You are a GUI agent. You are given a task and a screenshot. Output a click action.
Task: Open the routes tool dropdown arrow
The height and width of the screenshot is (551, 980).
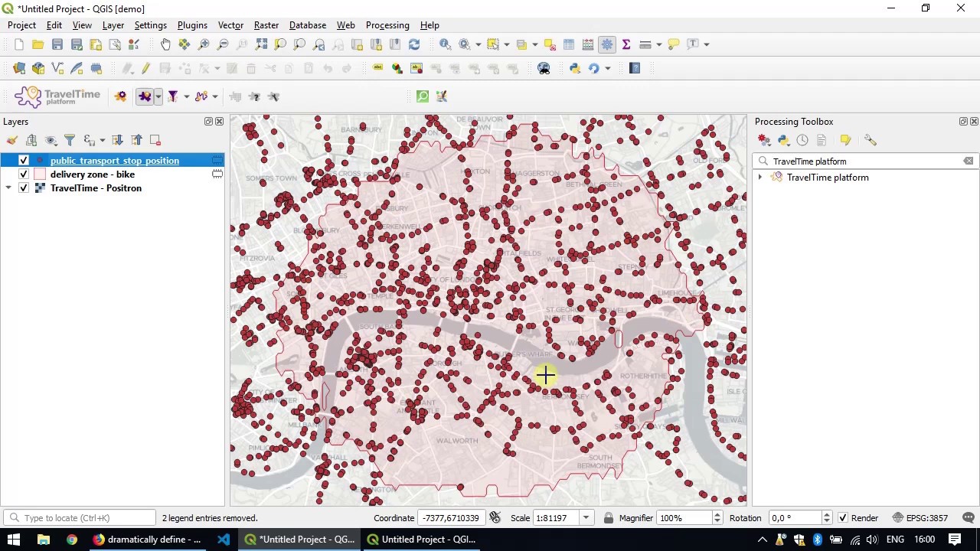[215, 96]
